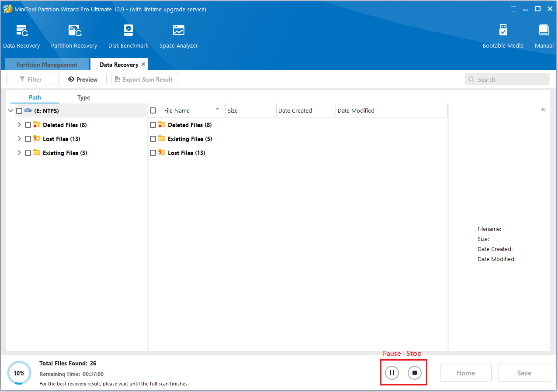The height and width of the screenshot is (392, 558).
Task: Close the file preview details pane
Action: (x=543, y=110)
